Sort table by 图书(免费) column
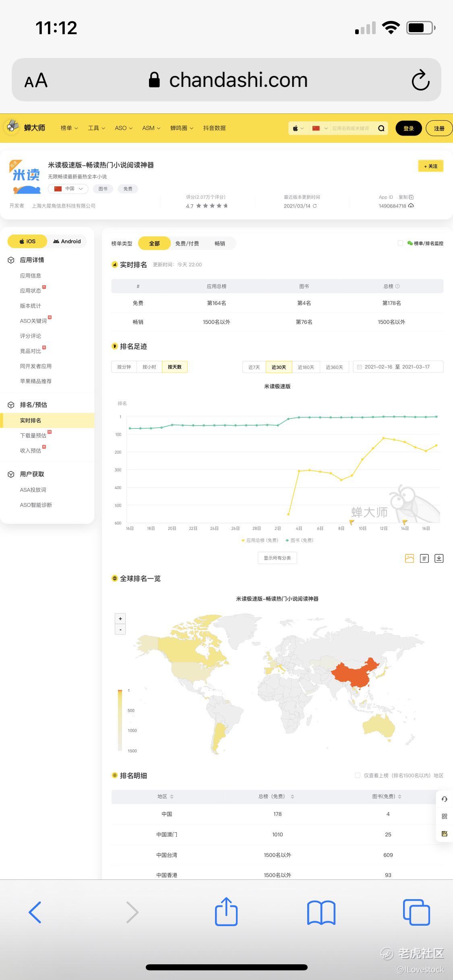Image resolution: width=453 pixels, height=980 pixels. [x=387, y=797]
